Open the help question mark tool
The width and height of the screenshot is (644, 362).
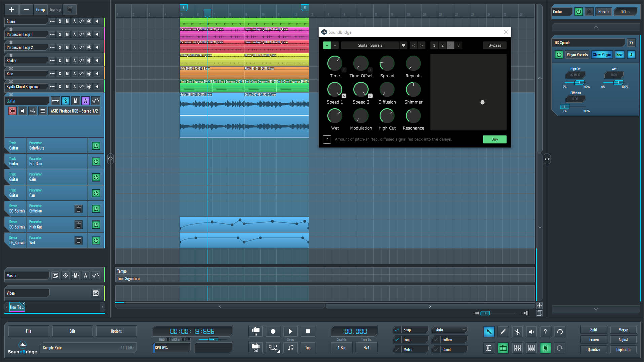(x=545, y=332)
